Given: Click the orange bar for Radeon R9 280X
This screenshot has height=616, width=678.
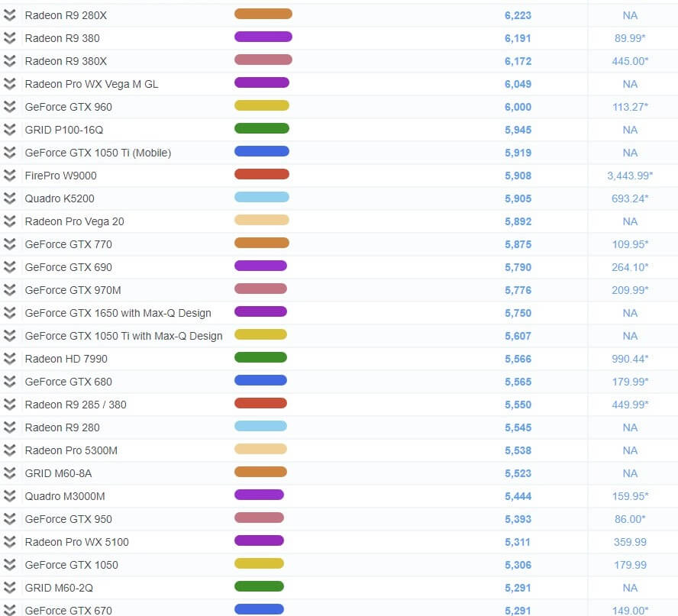Looking at the screenshot, I should click(x=263, y=14).
